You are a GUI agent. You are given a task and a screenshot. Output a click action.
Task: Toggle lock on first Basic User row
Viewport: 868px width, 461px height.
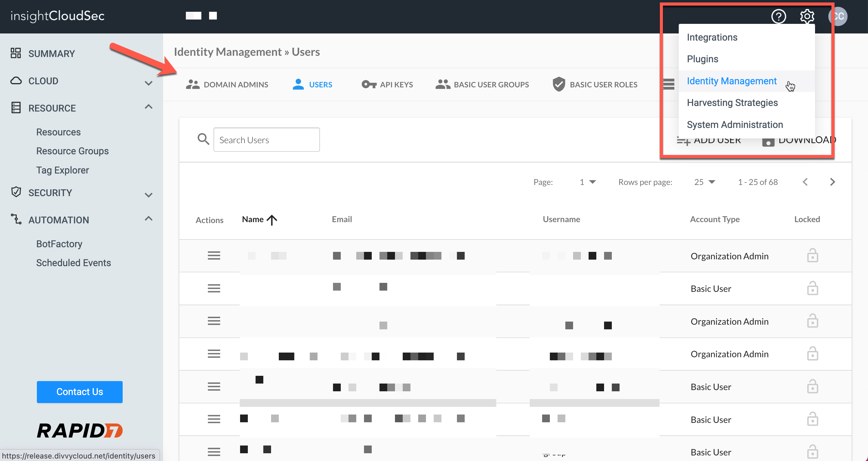813,288
